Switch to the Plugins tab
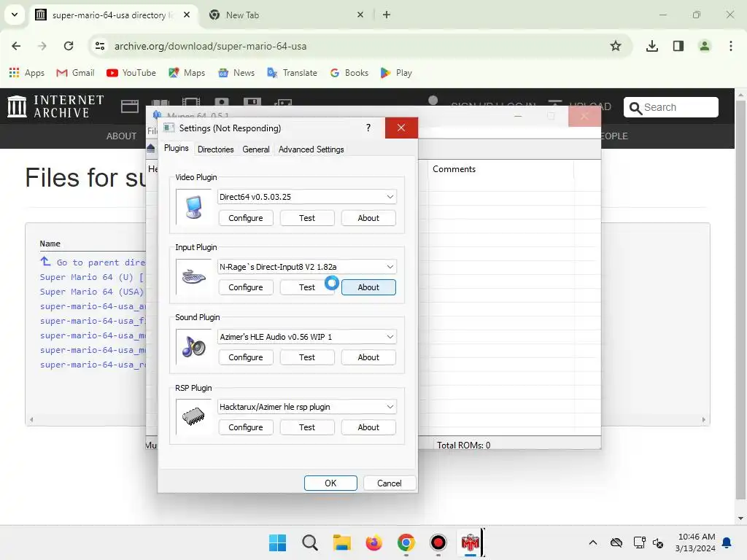The image size is (747, 560). click(x=177, y=148)
